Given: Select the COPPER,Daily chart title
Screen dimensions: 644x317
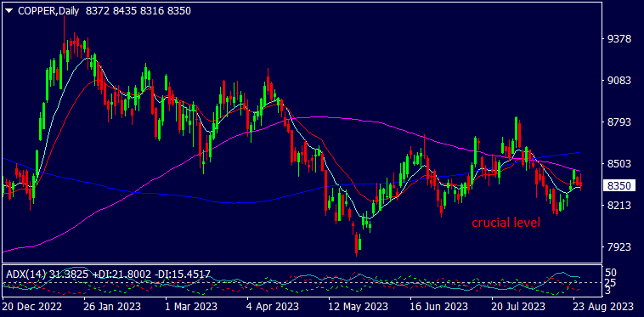Looking at the screenshot, I should [x=49, y=12].
